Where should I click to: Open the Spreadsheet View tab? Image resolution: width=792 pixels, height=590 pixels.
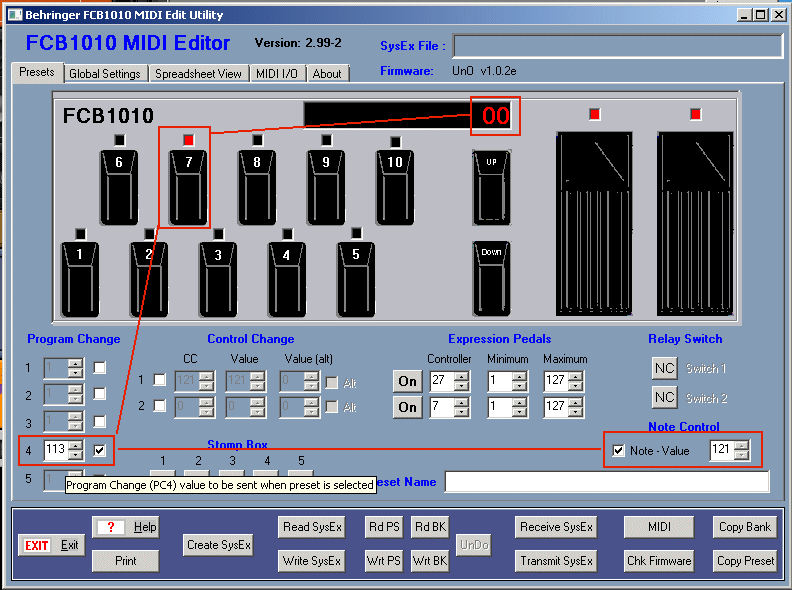point(199,74)
